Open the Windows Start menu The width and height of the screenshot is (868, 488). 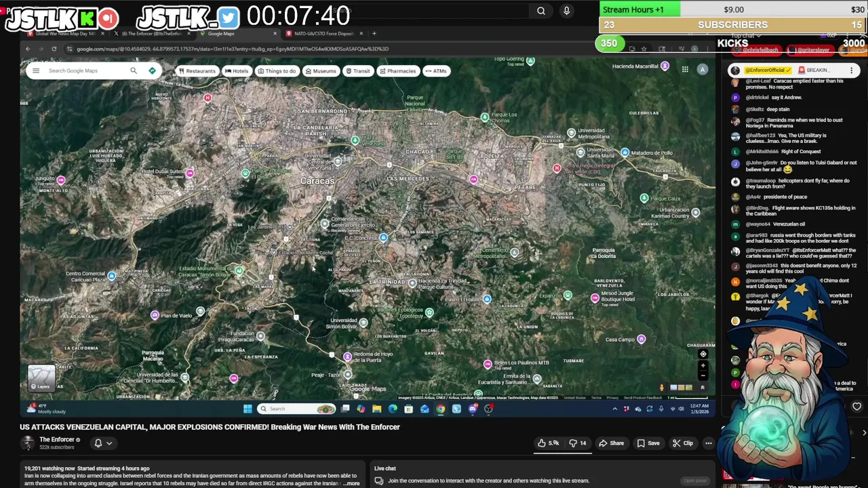pyautogui.click(x=248, y=409)
